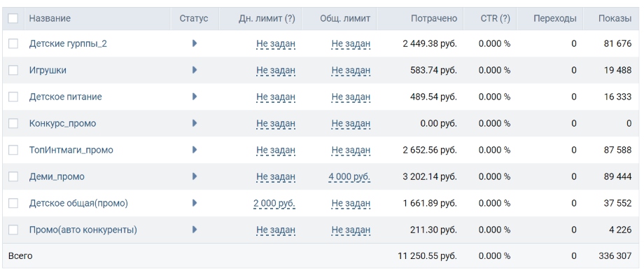The image size is (644, 273).
Task: Set total limit for Игрушки
Action: tap(351, 71)
